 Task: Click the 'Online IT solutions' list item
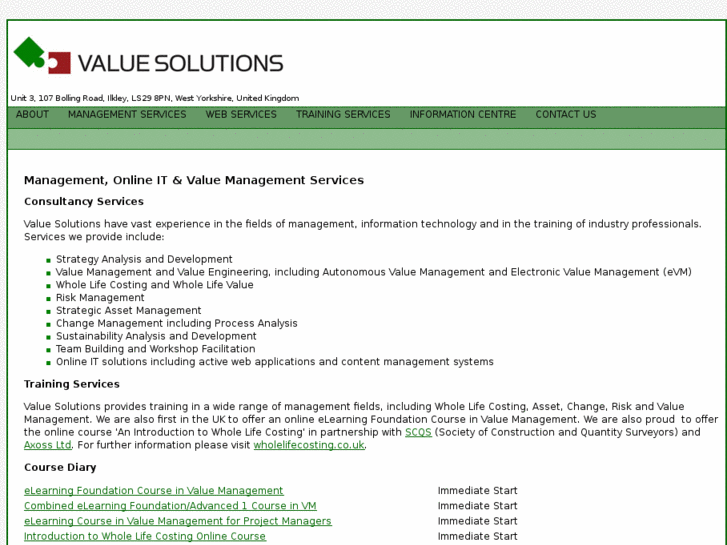(275, 362)
